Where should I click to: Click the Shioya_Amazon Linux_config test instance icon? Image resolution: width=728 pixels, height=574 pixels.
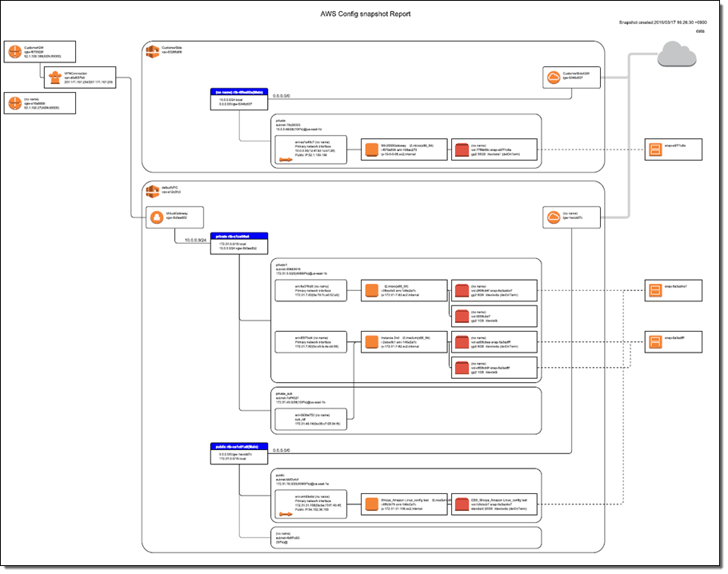pyautogui.click(x=370, y=504)
